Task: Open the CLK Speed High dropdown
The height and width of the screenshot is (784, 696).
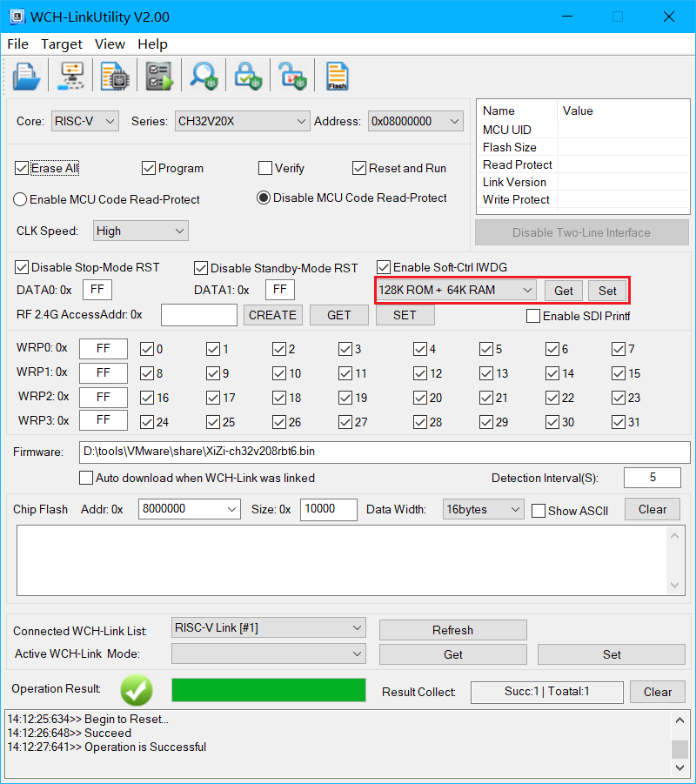Action: coord(140,231)
